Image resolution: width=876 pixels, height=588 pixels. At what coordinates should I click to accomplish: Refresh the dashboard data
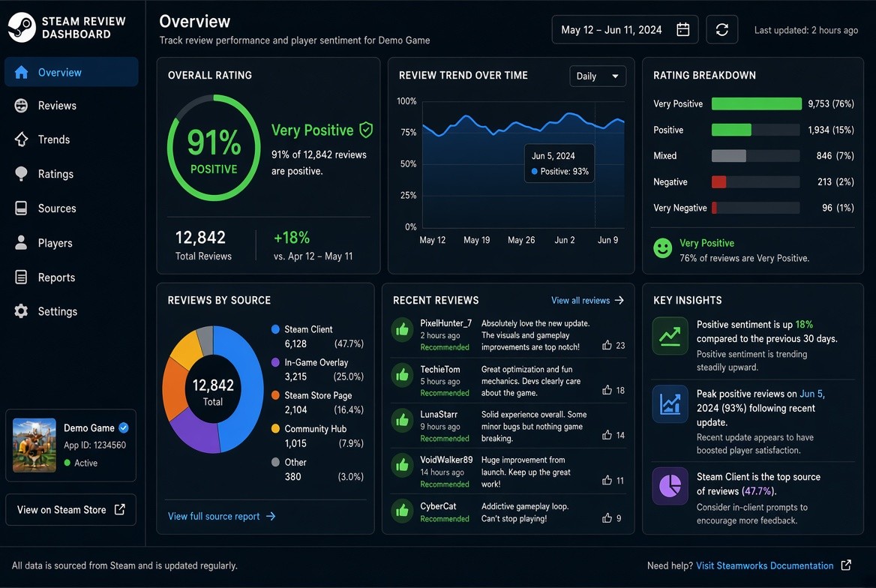click(721, 29)
